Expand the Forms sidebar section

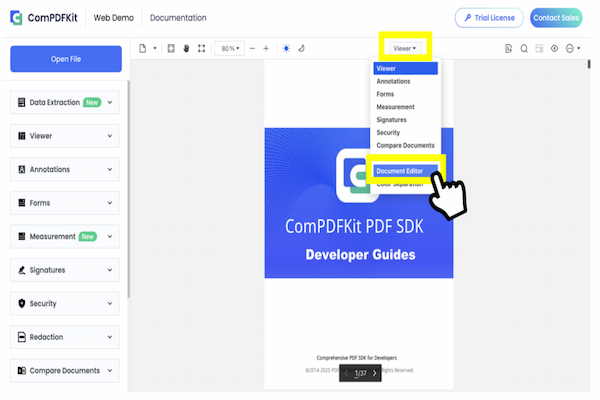[65, 203]
